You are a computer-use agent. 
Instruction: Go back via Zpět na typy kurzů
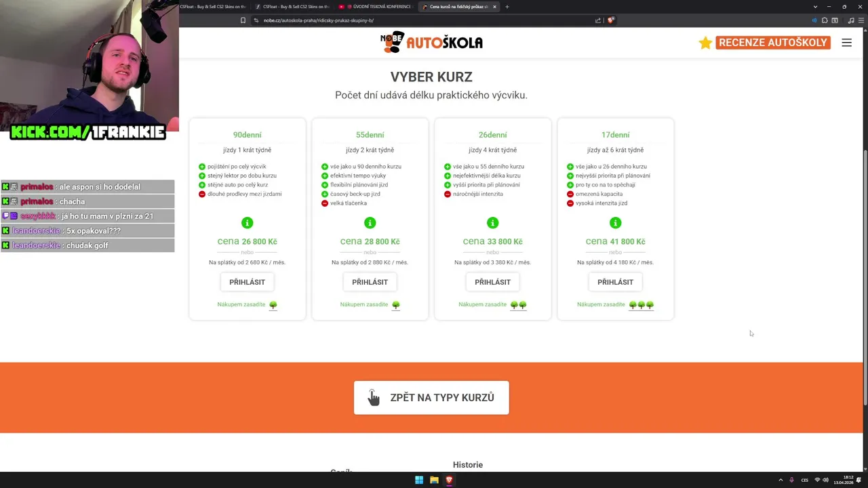tap(431, 398)
